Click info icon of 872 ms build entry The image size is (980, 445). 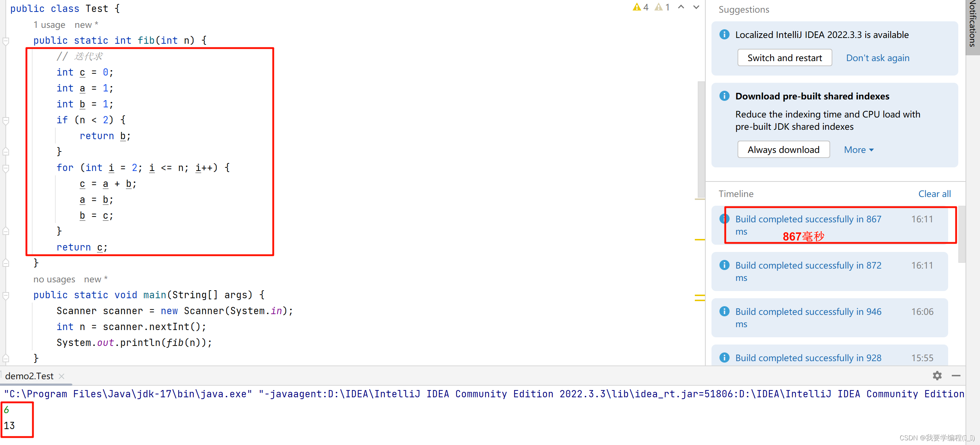click(x=725, y=265)
